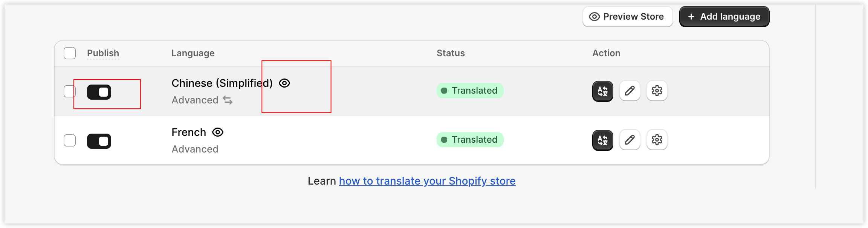Click the Publish column header
The width and height of the screenshot is (868, 228).
[x=103, y=53]
